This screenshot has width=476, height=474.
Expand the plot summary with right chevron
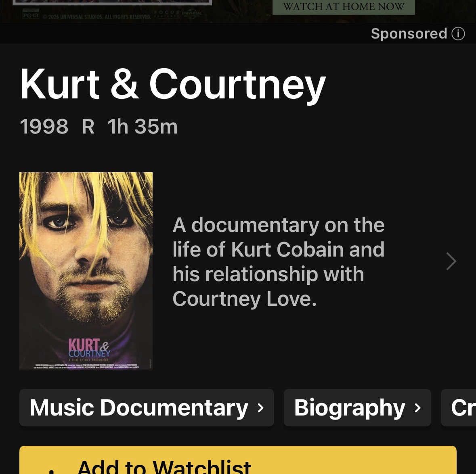(x=451, y=261)
